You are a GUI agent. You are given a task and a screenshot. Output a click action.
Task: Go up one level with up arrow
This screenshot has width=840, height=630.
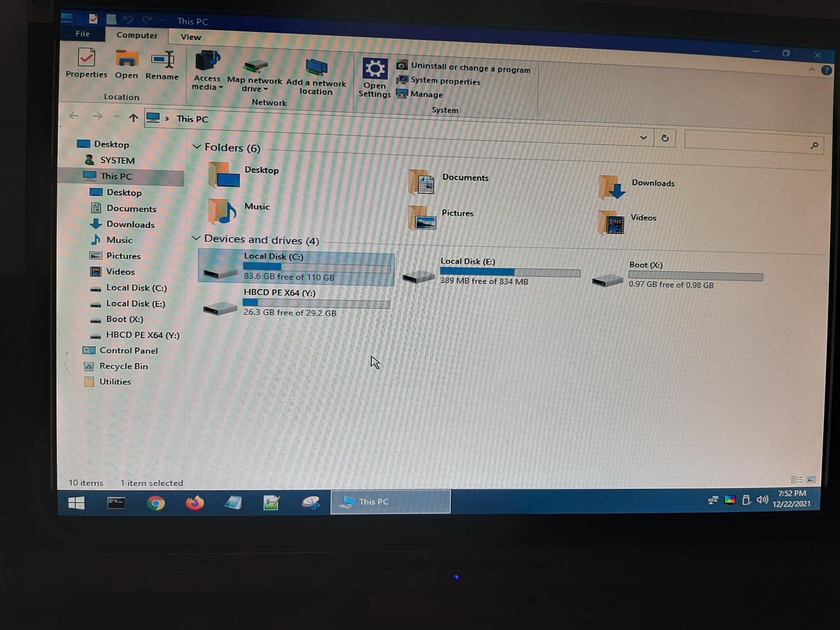click(133, 118)
